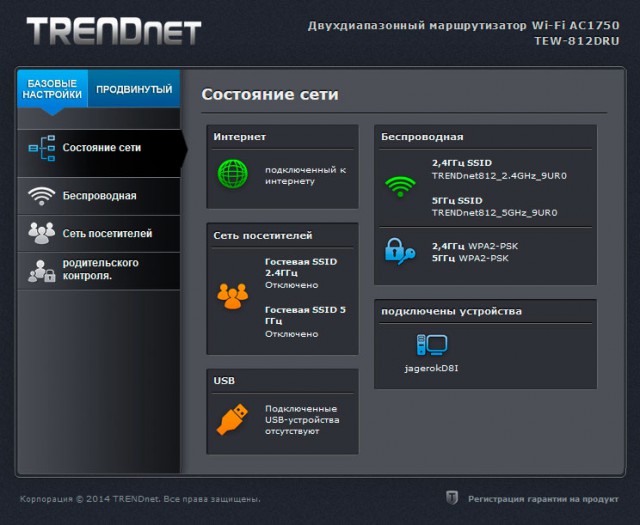Click the Сеть посетителей panel heading
Image resolution: width=640 pixels, height=525 pixels.
click(263, 236)
